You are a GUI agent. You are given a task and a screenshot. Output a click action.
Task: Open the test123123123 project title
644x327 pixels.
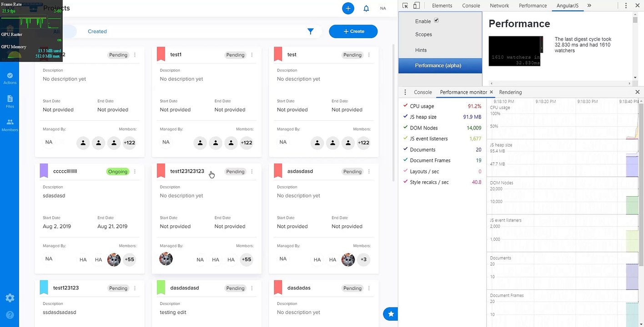coord(187,171)
